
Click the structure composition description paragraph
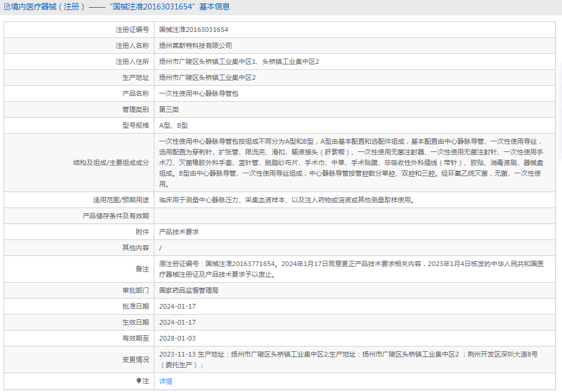pyautogui.click(x=351, y=163)
